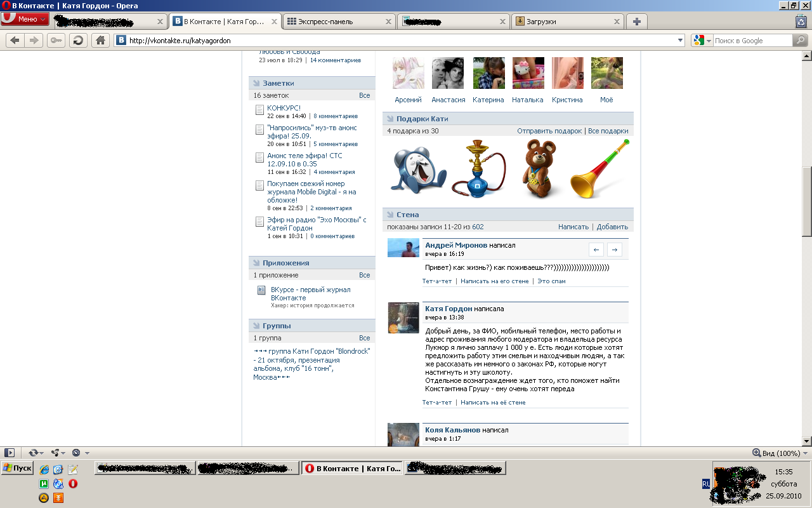
Task: Click the Reload page icon
Action: [x=78, y=41]
